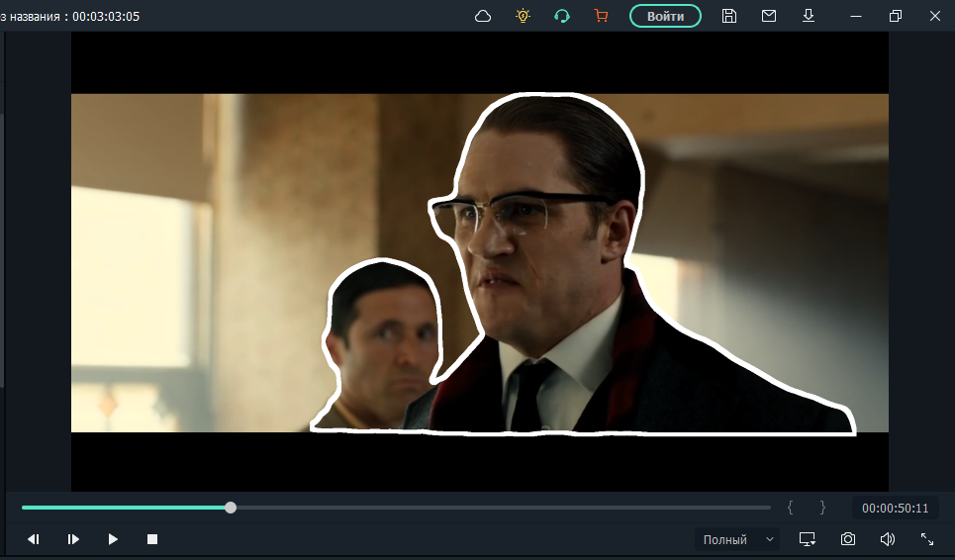
Task: Click the video preview frame
Action: (479, 262)
